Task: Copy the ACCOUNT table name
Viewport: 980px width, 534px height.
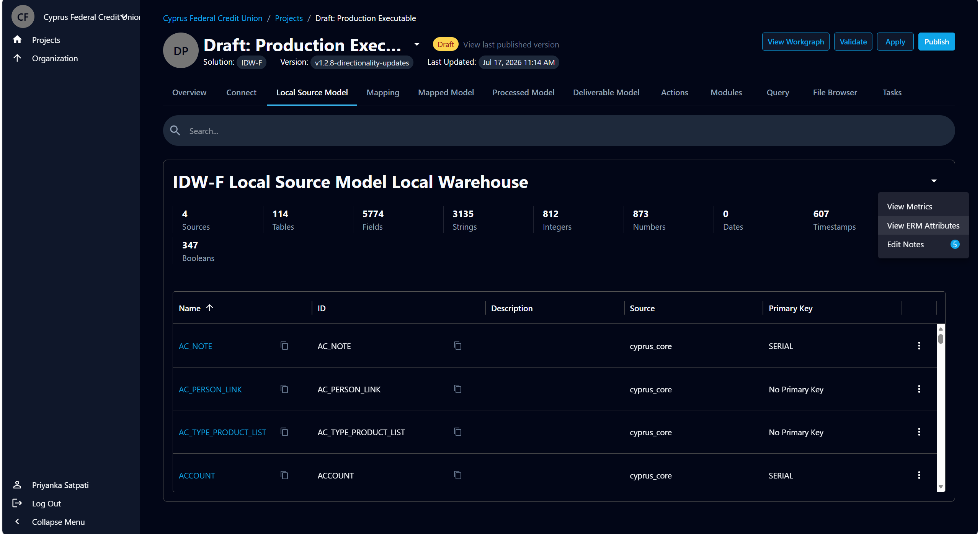Action: tap(284, 475)
